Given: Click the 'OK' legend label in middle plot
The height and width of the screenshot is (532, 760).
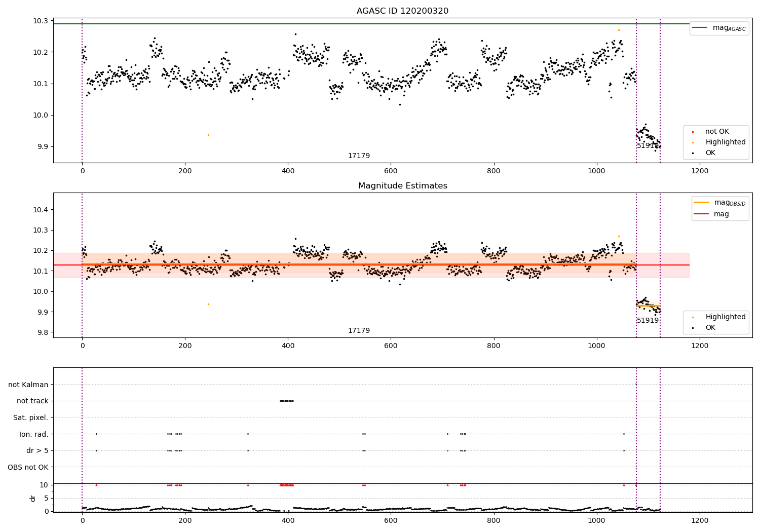Looking at the screenshot, I should click(710, 328).
